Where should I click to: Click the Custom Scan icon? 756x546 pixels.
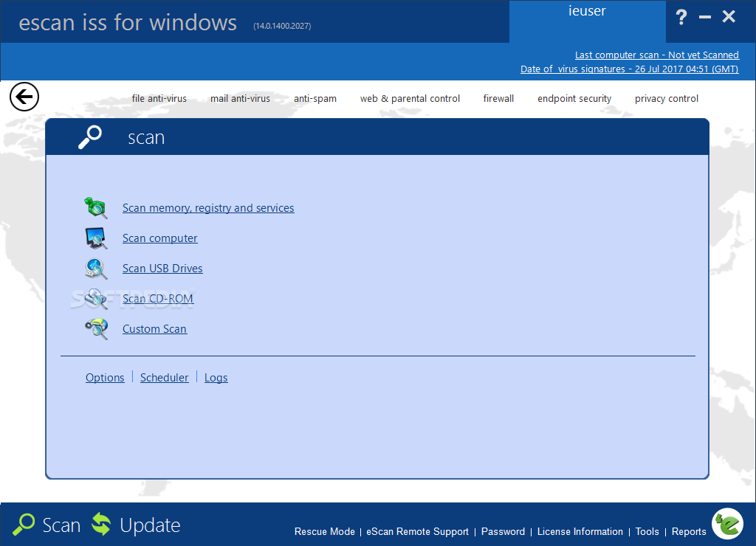click(x=95, y=329)
